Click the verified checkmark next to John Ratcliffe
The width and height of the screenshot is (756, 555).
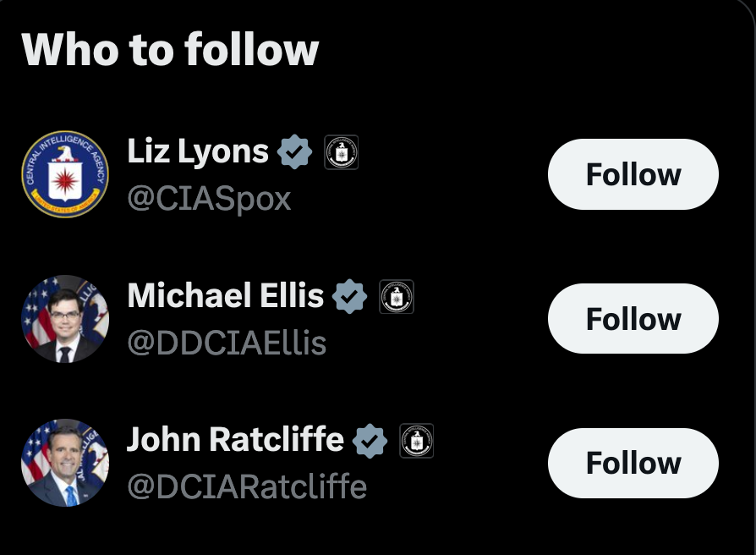370,441
